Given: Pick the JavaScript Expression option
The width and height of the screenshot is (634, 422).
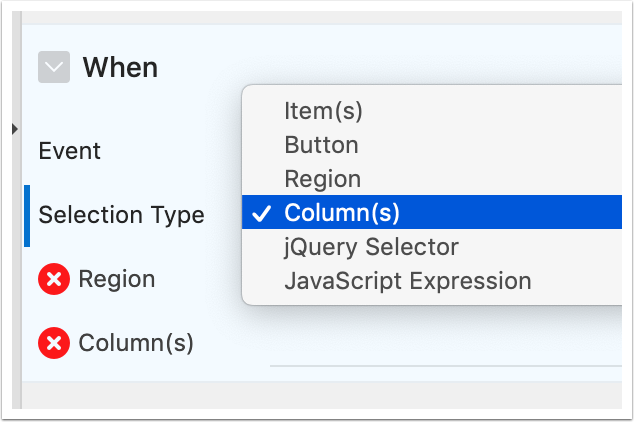Looking at the screenshot, I should pos(407,281).
